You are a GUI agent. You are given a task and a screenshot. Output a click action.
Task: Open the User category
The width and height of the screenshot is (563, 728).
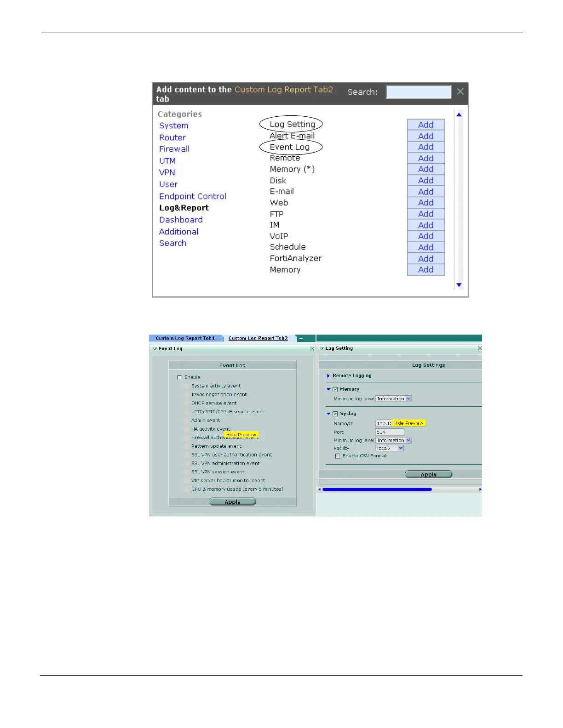click(168, 184)
